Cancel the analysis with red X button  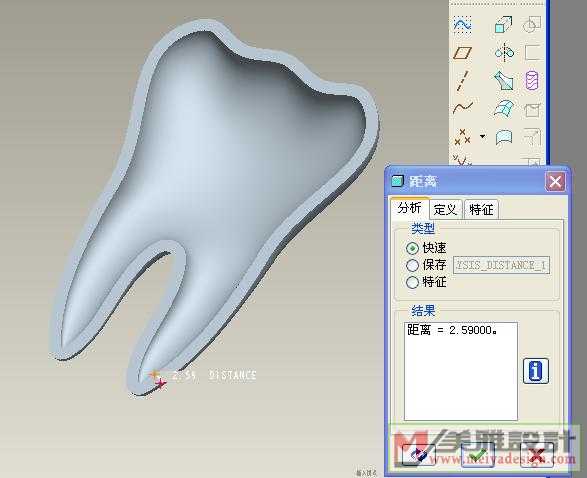click(x=537, y=455)
